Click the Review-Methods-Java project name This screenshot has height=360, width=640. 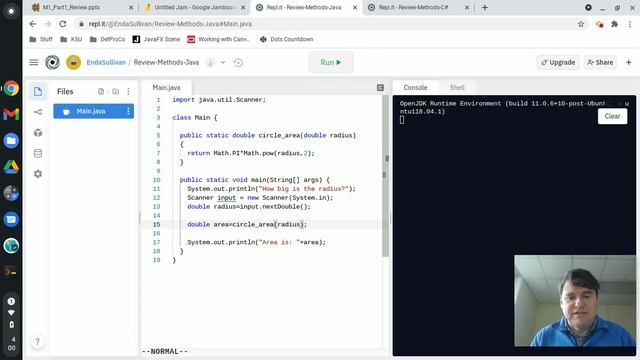(166, 62)
